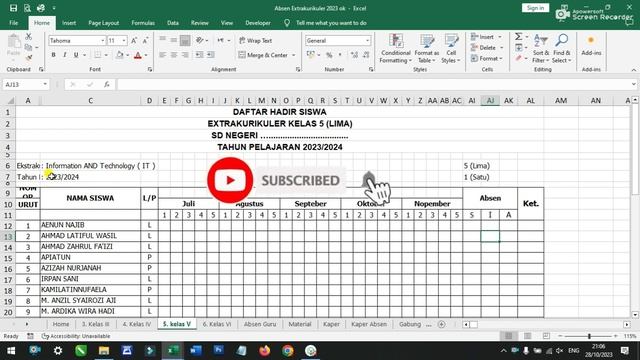Click the Sign in button
640x360 pixels.
pyautogui.click(x=535, y=8)
